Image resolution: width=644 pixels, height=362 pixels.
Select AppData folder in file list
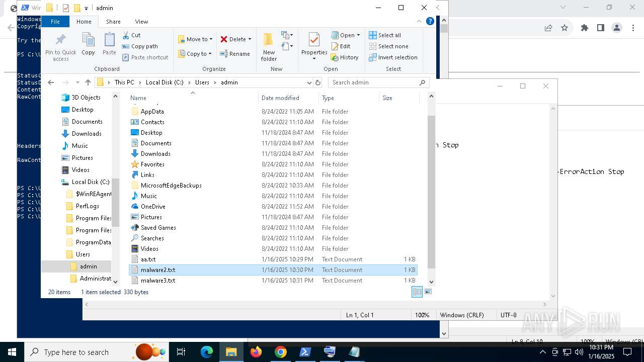pos(273,112)
